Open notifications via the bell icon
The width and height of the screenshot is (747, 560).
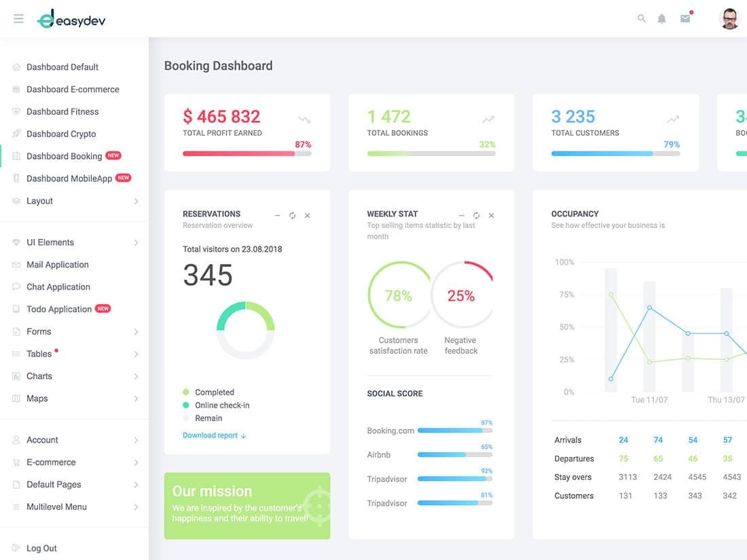[x=661, y=18]
